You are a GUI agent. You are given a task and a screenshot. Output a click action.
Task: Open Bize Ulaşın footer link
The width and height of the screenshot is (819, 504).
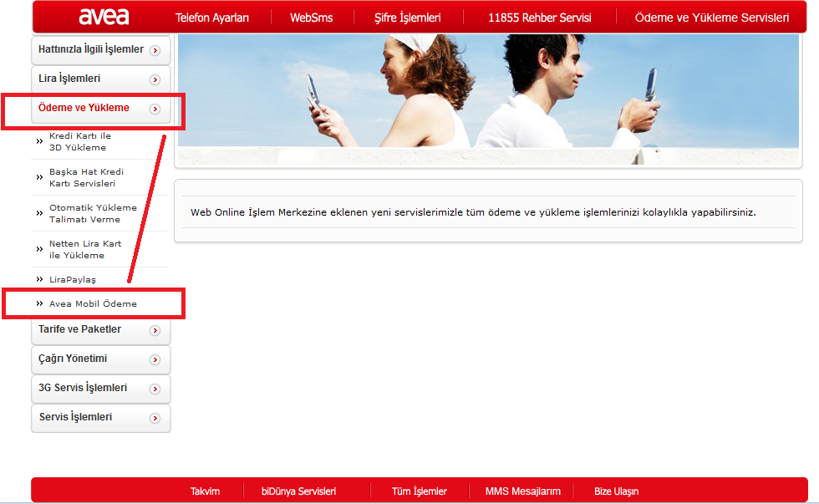[x=616, y=491]
